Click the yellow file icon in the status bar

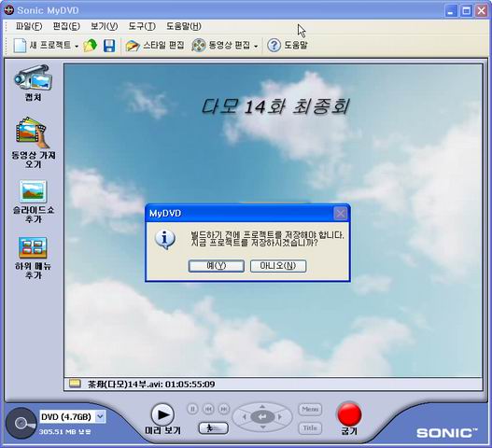[x=75, y=384]
